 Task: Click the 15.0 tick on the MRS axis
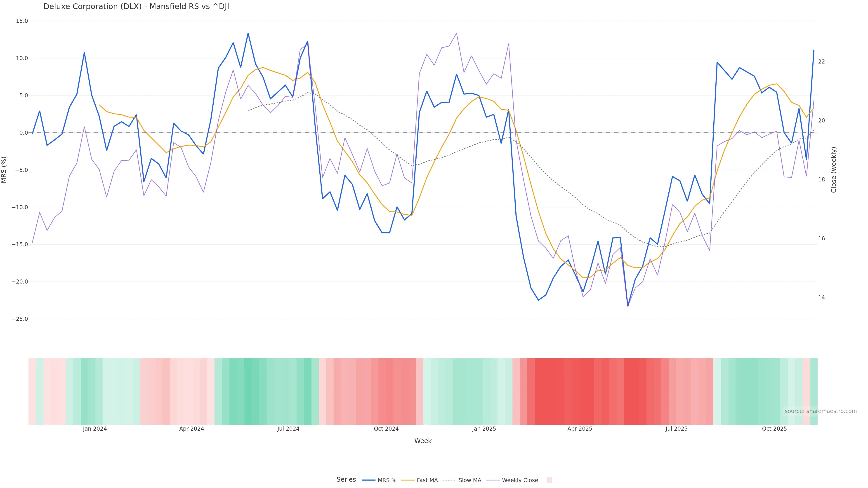pyautogui.click(x=22, y=21)
